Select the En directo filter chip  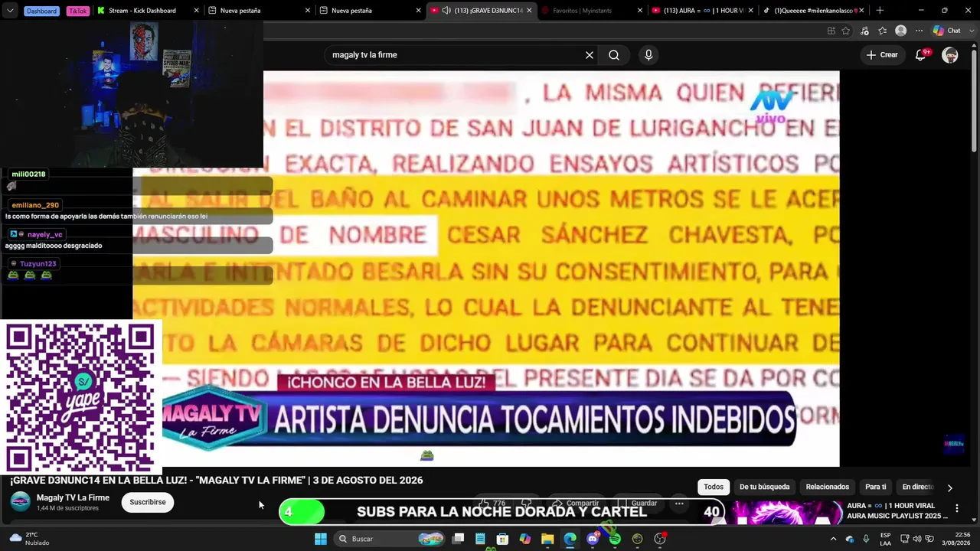click(918, 487)
